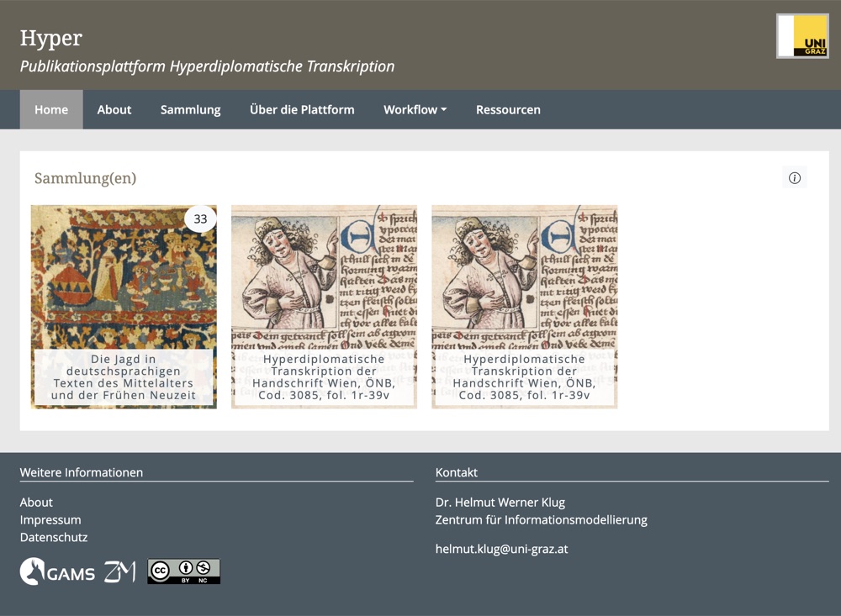841x616 pixels.
Task: Click the subtitle Publikationsplattform Hyperdiplomatische Transkription
Action: [x=207, y=66]
